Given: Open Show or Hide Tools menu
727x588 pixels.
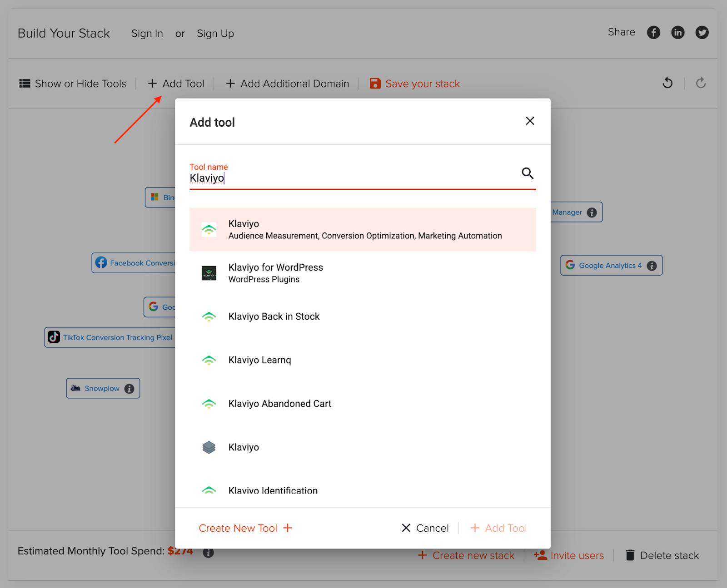Looking at the screenshot, I should 73,84.
